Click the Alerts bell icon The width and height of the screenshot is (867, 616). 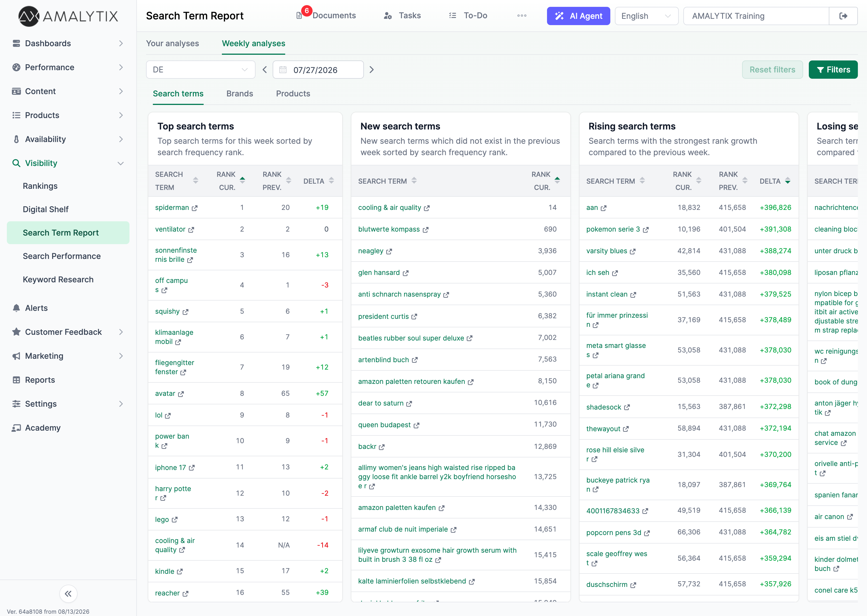[x=16, y=308]
